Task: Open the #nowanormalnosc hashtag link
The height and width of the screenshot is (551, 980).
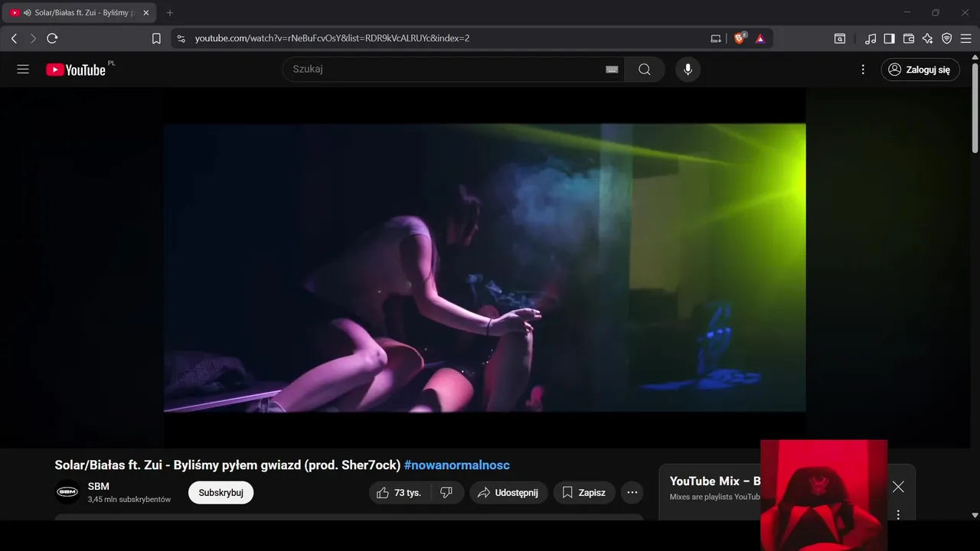Action: click(x=457, y=465)
